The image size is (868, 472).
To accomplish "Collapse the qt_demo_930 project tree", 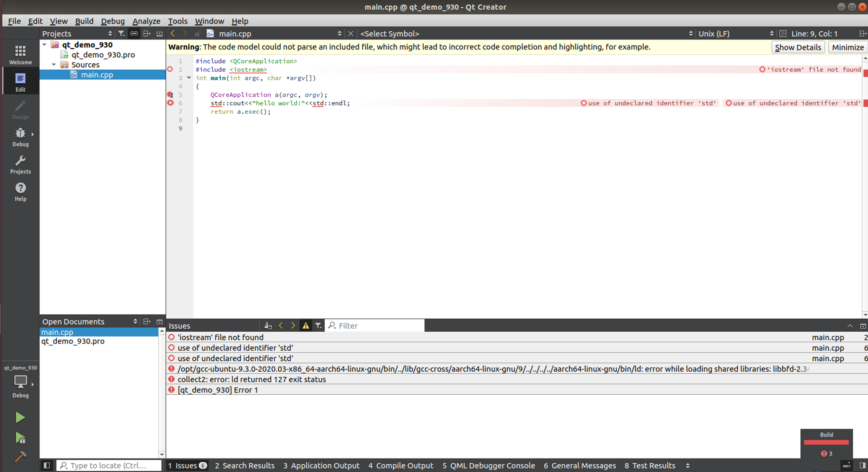I will coord(44,45).
